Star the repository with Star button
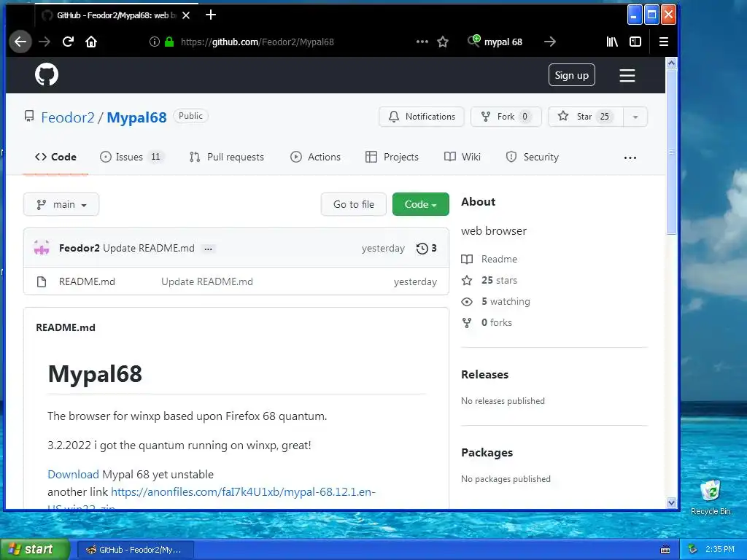This screenshot has width=747, height=560. [586, 117]
